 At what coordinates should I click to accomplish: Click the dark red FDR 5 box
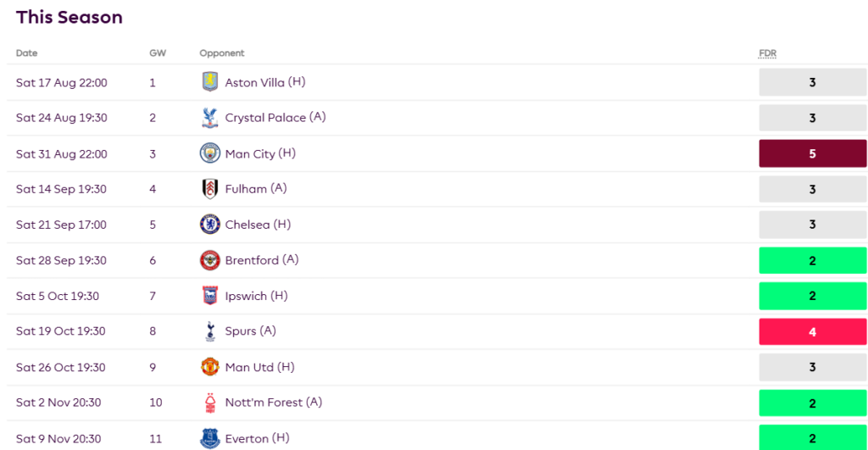(x=812, y=153)
